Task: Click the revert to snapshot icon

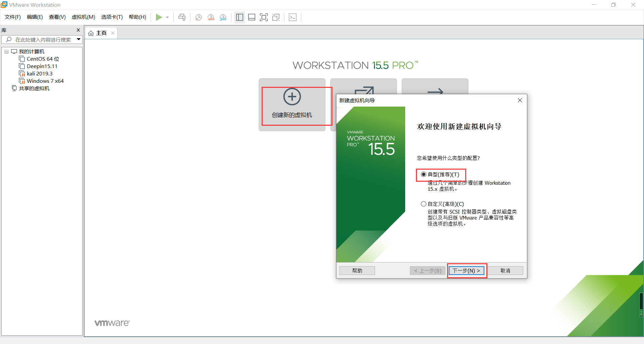Action: tap(211, 17)
